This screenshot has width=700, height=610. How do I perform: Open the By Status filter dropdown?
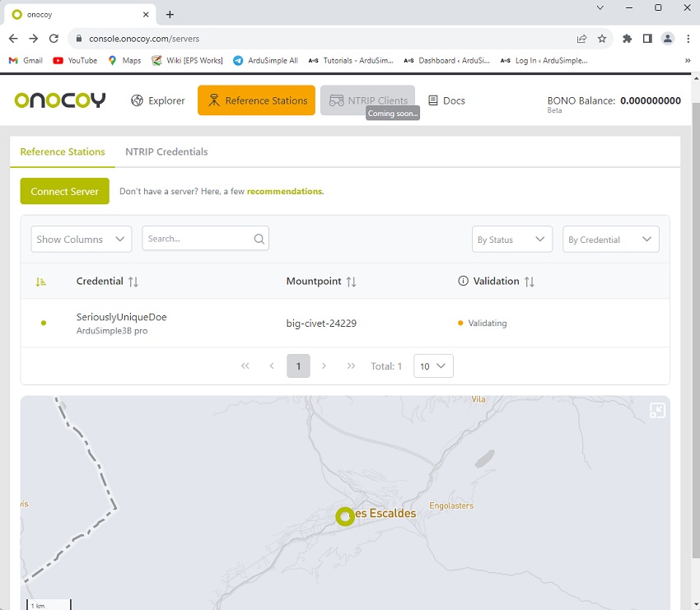coord(511,240)
